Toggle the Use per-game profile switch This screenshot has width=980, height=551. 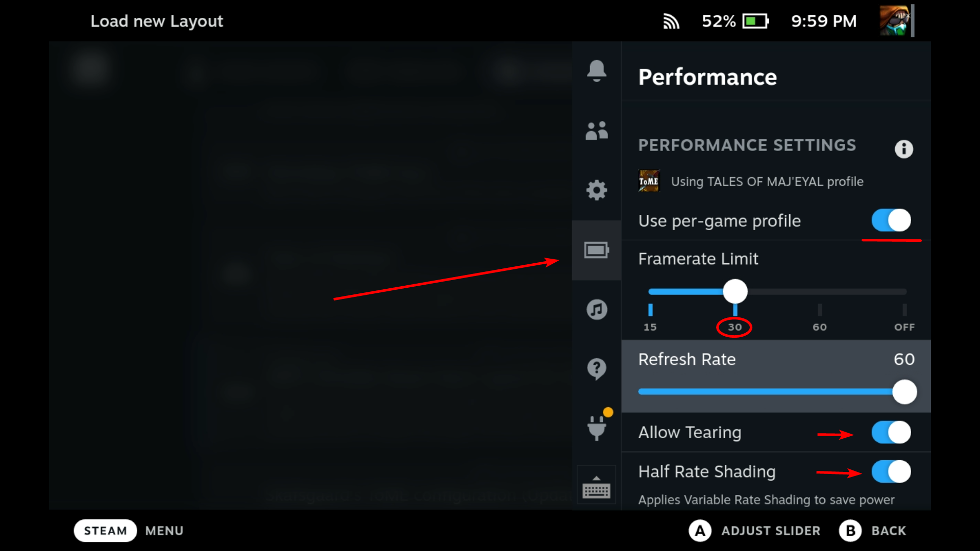pyautogui.click(x=891, y=220)
